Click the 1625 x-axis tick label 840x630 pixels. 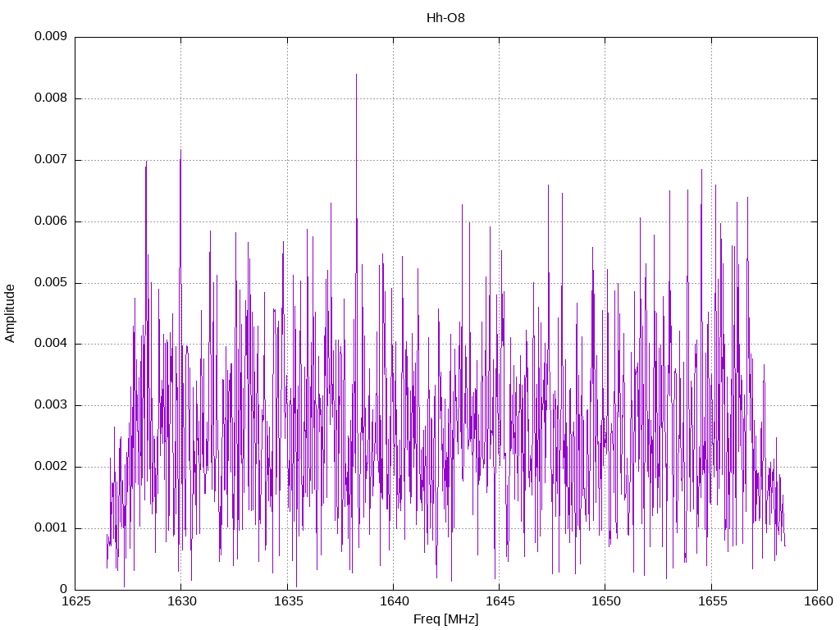pos(75,601)
